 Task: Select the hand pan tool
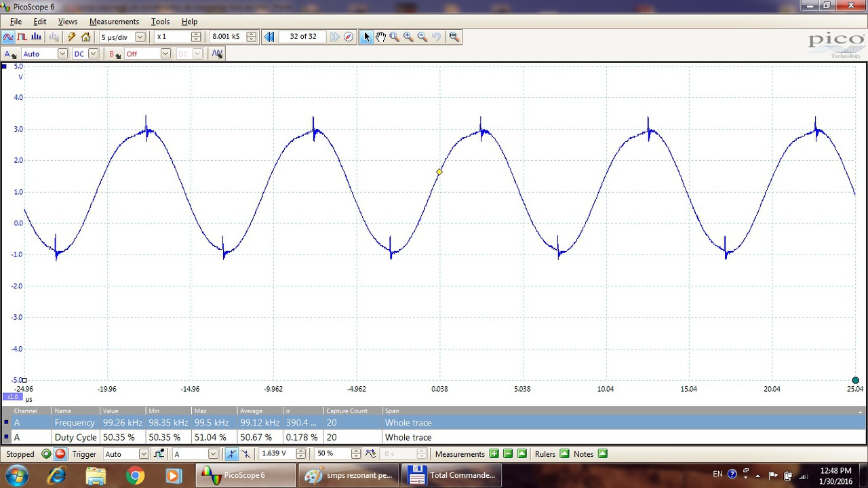[380, 37]
